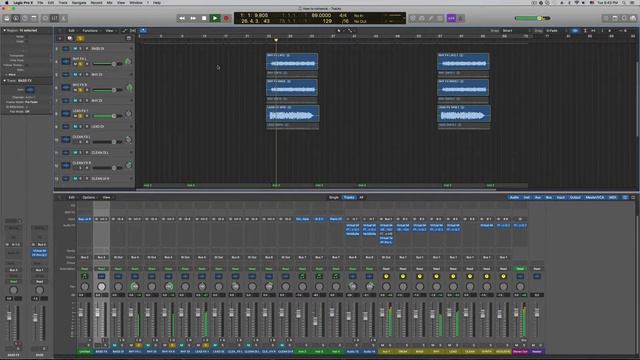
Task: Open the Tracks area Functions menu
Action: click(90, 31)
